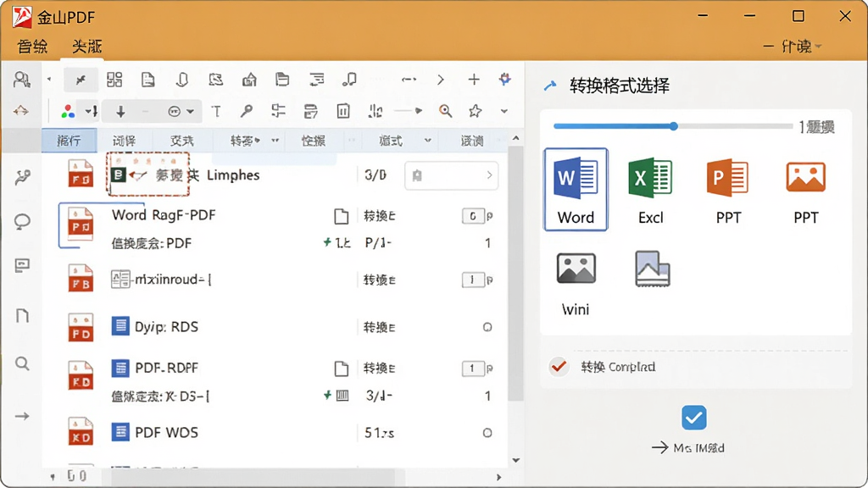This screenshot has width=868, height=488.
Task: Click the scroll down arrow of file list
Action: click(516, 460)
